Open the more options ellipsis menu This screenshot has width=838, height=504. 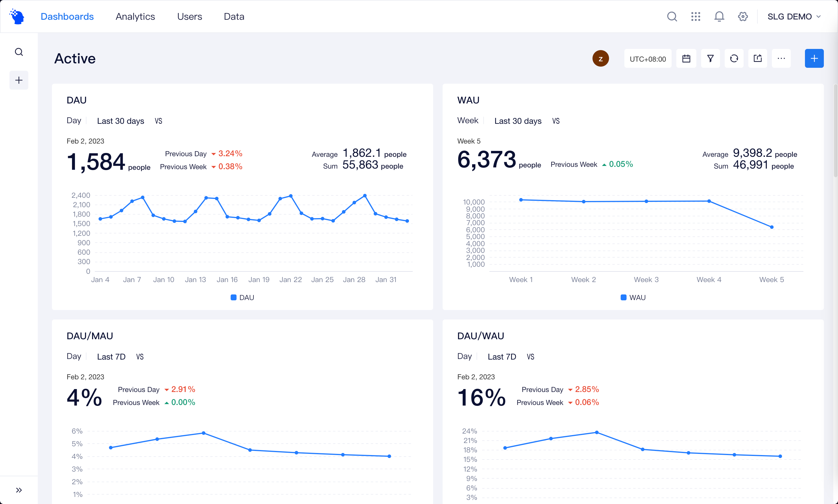[x=781, y=58]
